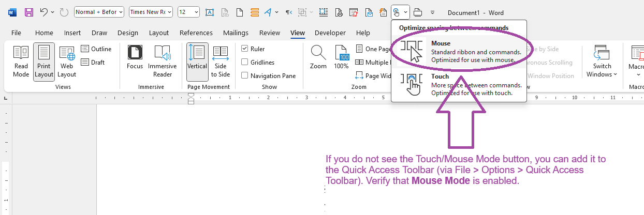
Task: Click the Undo arrow icon
Action: (x=44, y=12)
